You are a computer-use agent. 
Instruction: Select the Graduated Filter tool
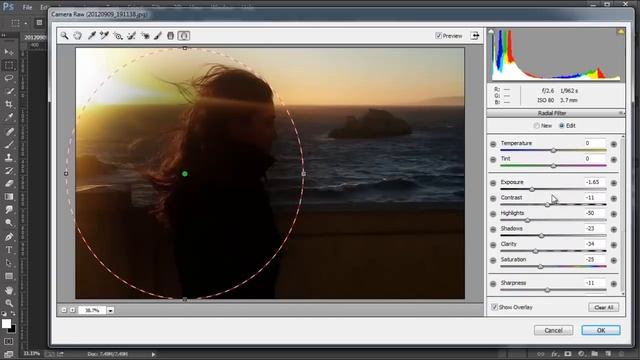click(171, 36)
